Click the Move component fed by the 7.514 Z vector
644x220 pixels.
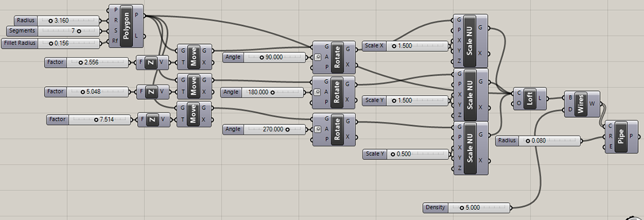[194, 114]
